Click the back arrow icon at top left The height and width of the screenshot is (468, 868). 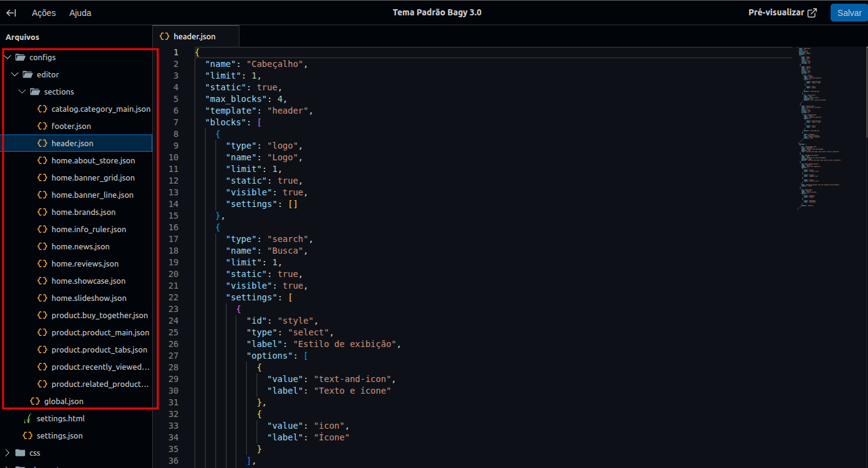pos(11,13)
